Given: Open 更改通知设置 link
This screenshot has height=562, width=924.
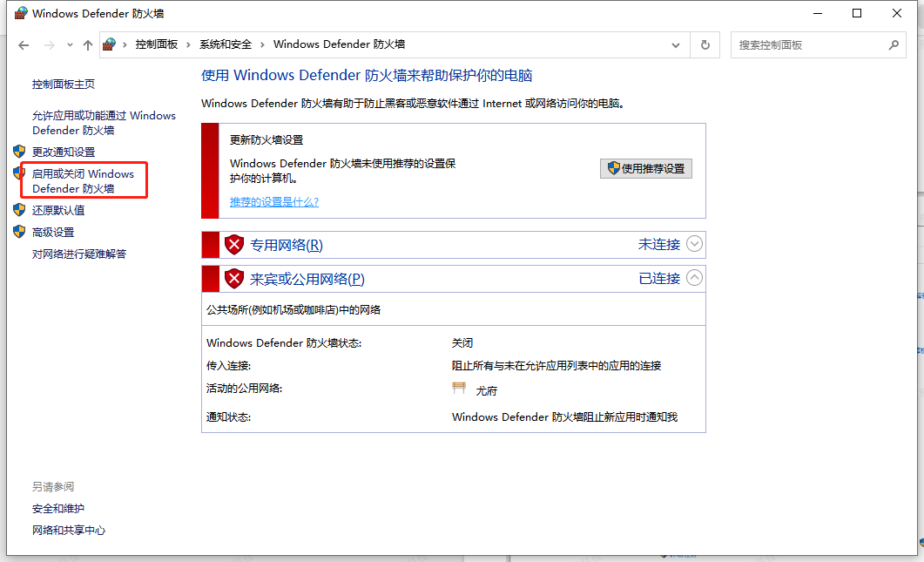Looking at the screenshot, I should tap(64, 152).
